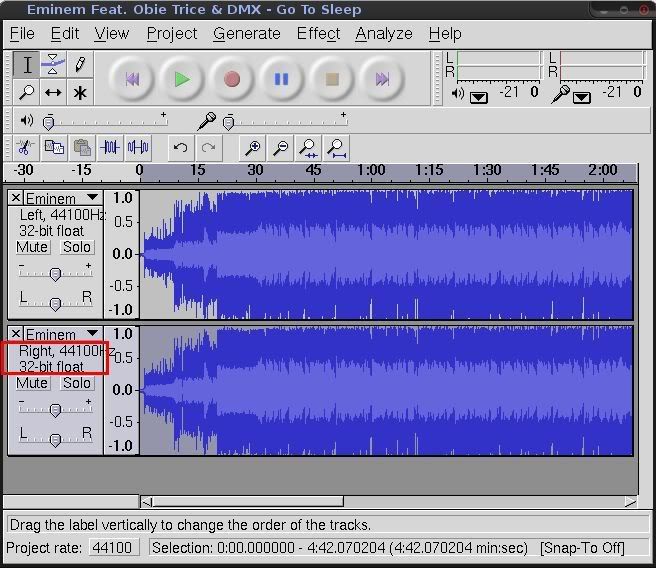
Task: Zoom in with the plus magnifier
Action: pyautogui.click(x=252, y=148)
